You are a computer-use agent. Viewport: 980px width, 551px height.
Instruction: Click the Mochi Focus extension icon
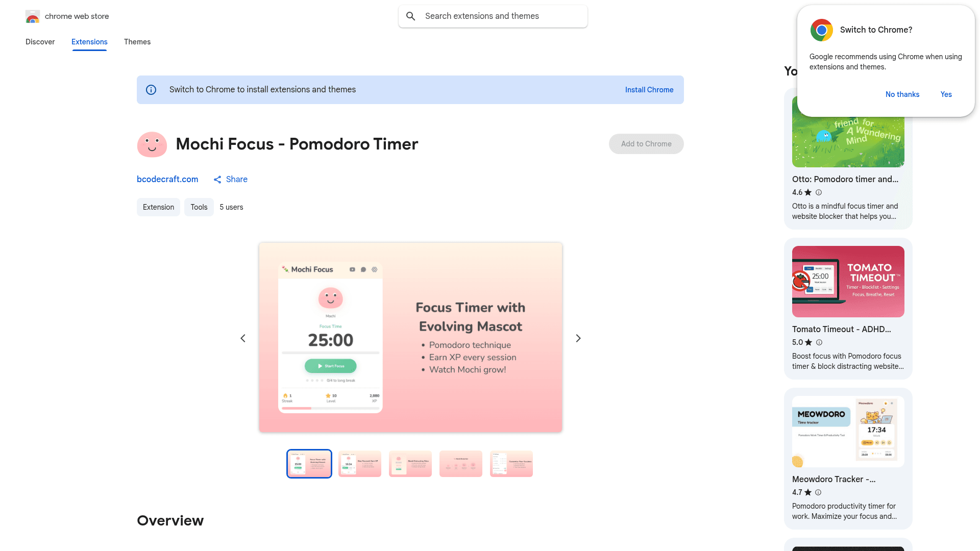click(152, 144)
